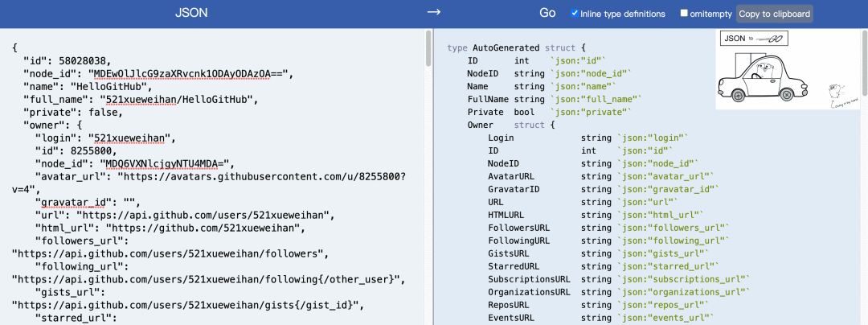Image resolution: width=868 pixels, height=325 pixels.
Task: Click the "id": 8255800 line
Action: click(76, 151)
